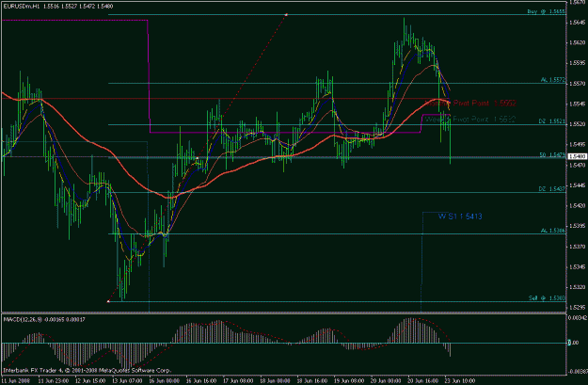This screenshot has height=385, width=588.
Task: Click the Buy @ 1.5655 line label
Action: point(546,11)
